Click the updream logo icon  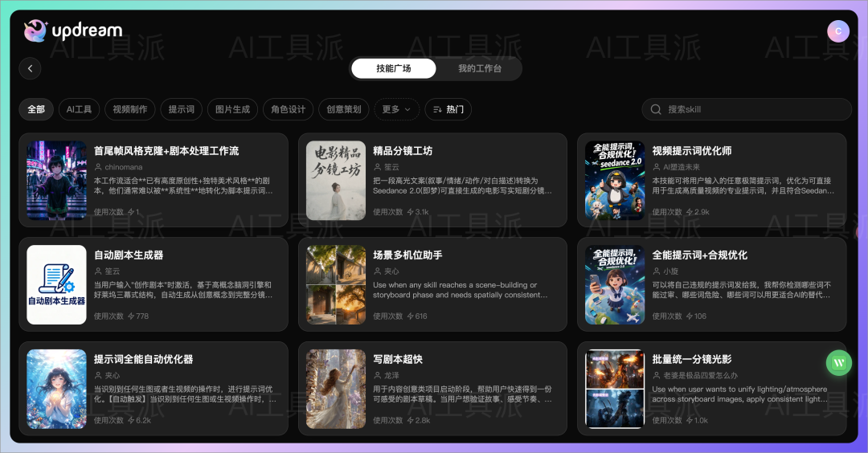click(x=35, y=31)
